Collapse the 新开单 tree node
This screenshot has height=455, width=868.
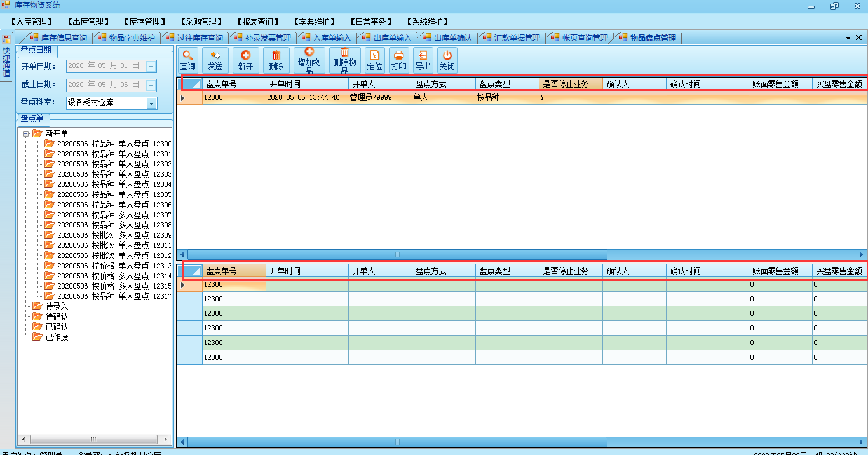point(25,133)
